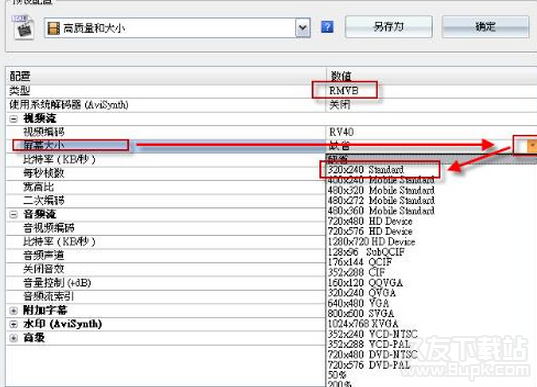Image resolution: width=537 pixels, height=387 pixels.
Task: Select the 视频编码 row
Action: tap(166, 132)
